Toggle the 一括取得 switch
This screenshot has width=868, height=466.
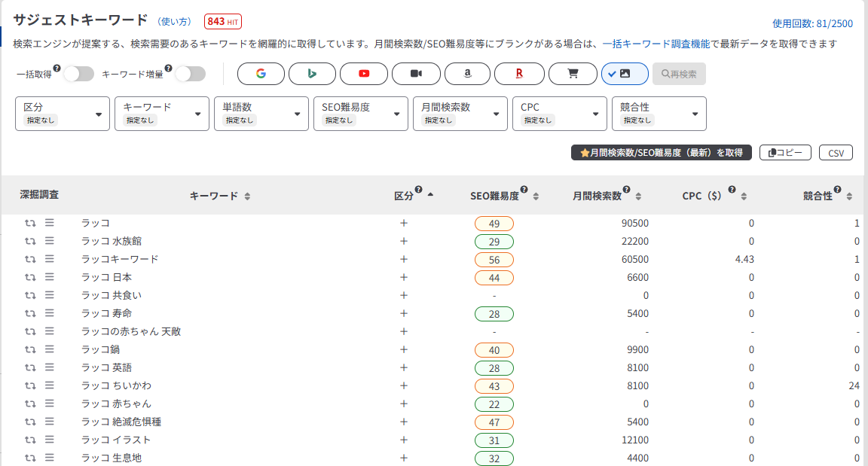coord(78,74)
